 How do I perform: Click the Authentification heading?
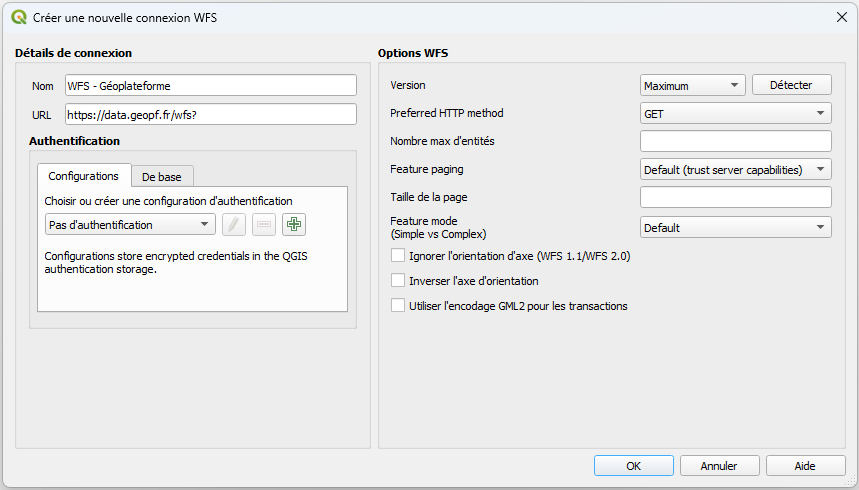coord(75,141)
